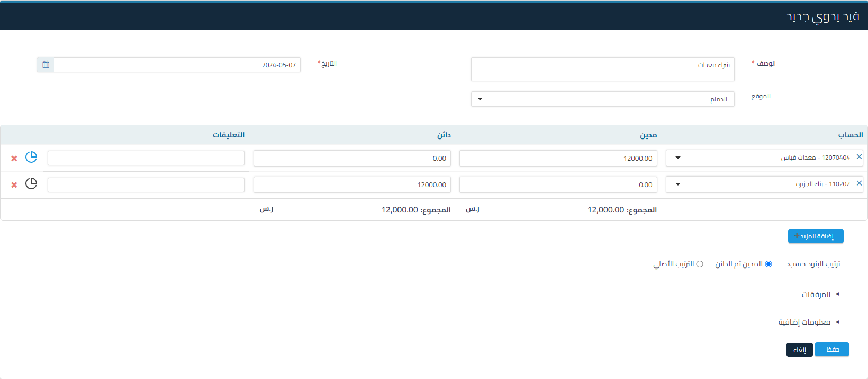Delete the معدات قياس entry row
This screenshot has height=379, width=868.
click(14, 159)
